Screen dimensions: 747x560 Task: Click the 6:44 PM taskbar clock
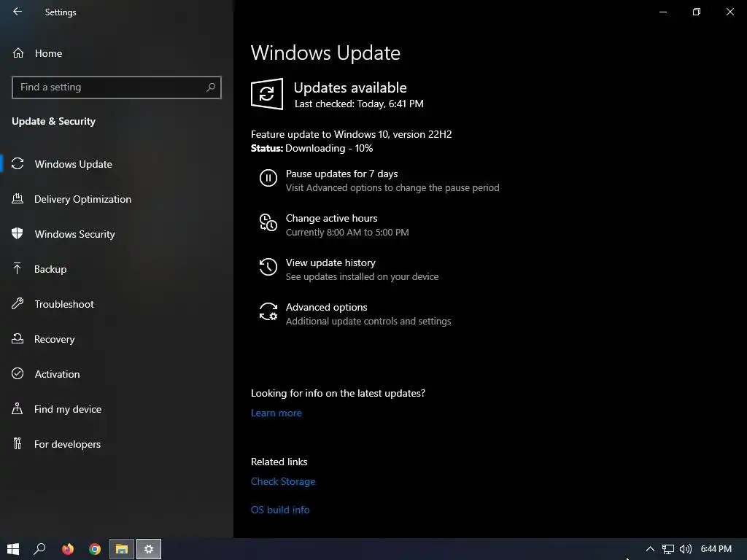click(716, 549)
